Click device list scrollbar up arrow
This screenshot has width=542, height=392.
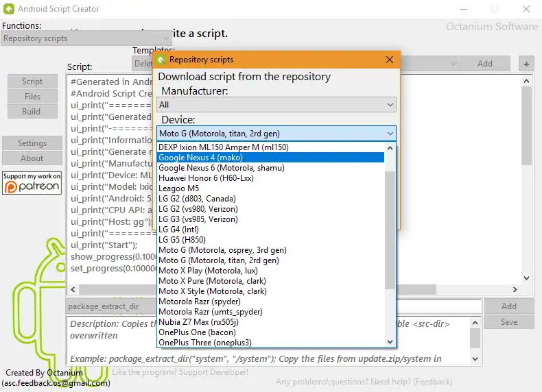(x=390, y=148)
